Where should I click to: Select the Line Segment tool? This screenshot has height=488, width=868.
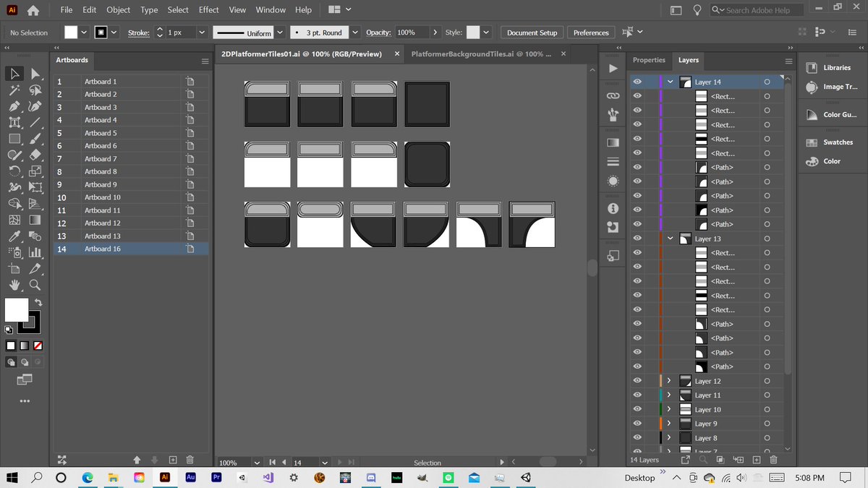35,122
